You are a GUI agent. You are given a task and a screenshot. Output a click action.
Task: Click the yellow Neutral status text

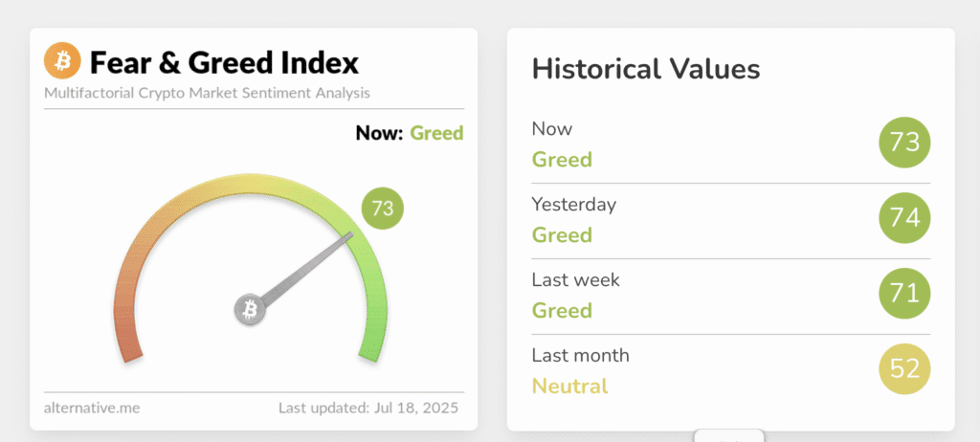point(569,387)
